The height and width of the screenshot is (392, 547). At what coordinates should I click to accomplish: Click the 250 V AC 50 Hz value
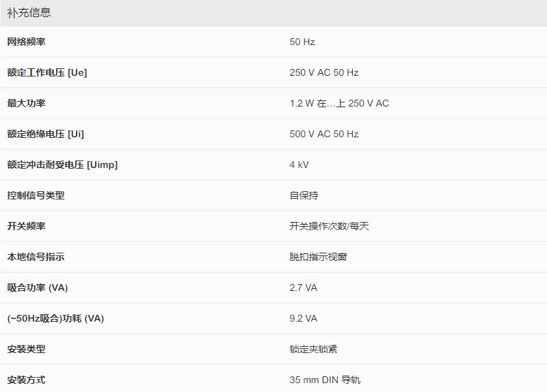coord(324,72)
